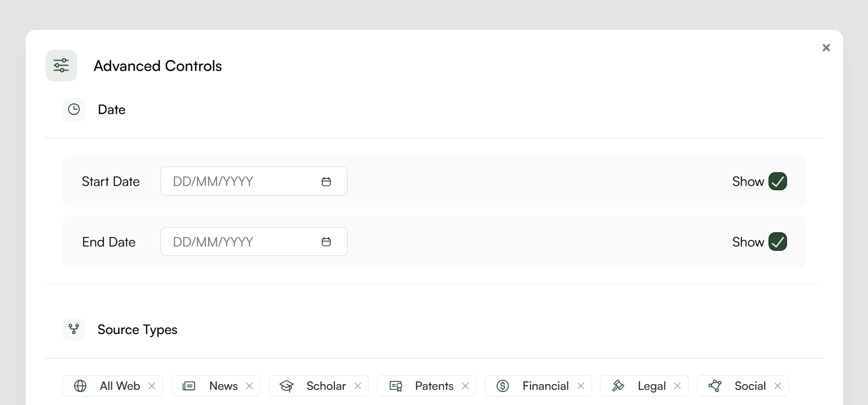
Task: Open the End Date calendar picker icon
Action: pyautogui.click(x=326, y=242)
